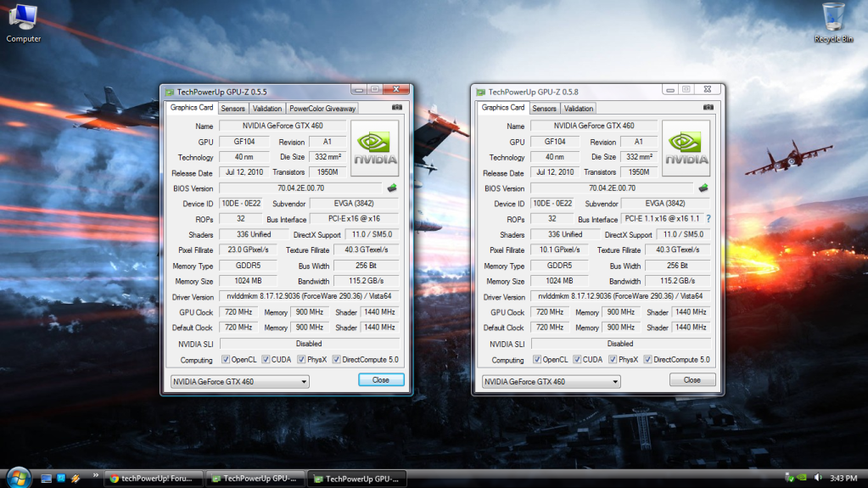The image size is (868, 488).
Task: Open the Computer desktop icon
Action: (23, 23)
